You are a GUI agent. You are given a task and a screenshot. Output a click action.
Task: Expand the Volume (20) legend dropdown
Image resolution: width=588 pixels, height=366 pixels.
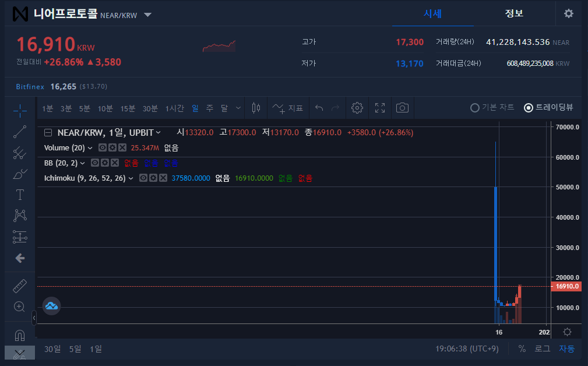pyautogui.click(x=90, y=148)
